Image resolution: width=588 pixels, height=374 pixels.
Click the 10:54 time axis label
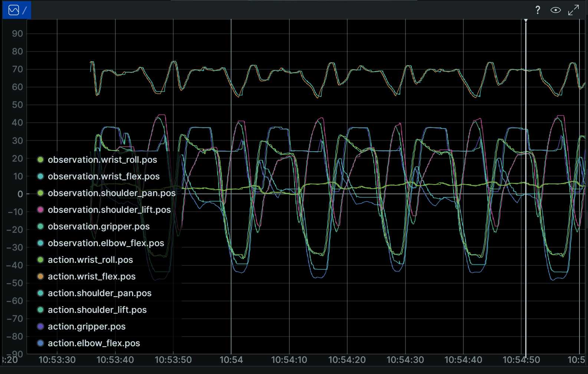(231, 360)
